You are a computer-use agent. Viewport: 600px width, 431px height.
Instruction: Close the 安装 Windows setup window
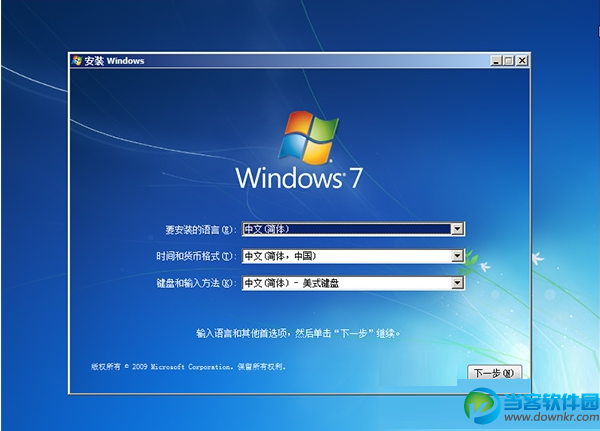click(x=522, y=60)
